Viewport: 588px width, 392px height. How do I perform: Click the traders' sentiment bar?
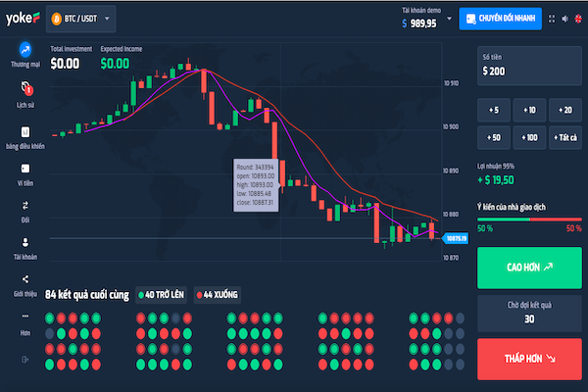[x=527, y=220]
